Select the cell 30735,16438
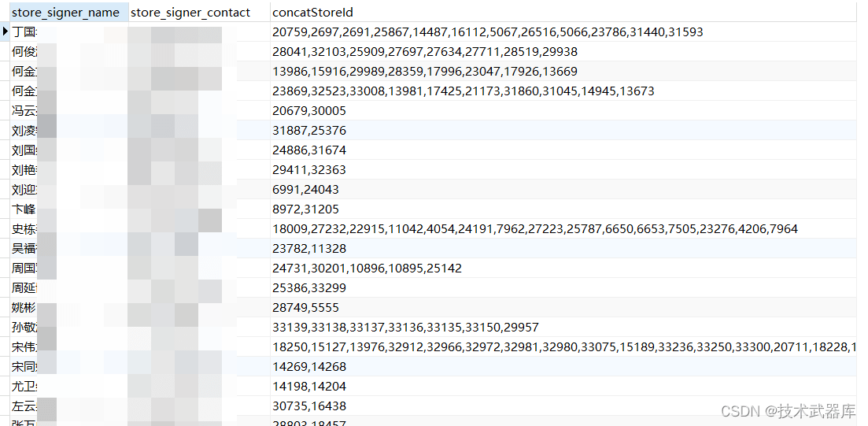868x426 pixels. [563, 406]
